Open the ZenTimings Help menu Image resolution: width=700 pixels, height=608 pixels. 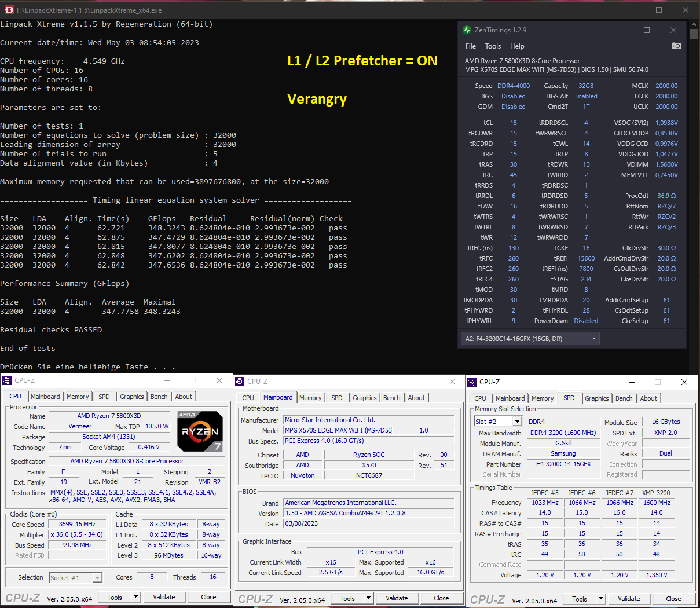pos(517,46)
